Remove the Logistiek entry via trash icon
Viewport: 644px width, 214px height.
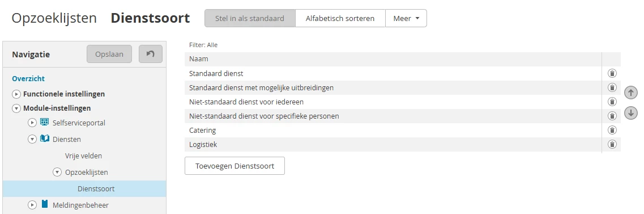pos(612,144)
